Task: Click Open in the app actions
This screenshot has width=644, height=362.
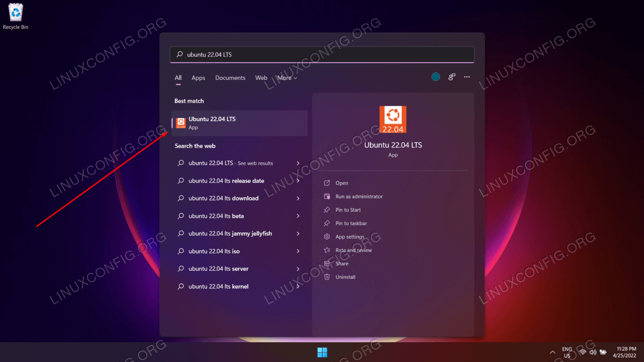Action: pos(342,183)
